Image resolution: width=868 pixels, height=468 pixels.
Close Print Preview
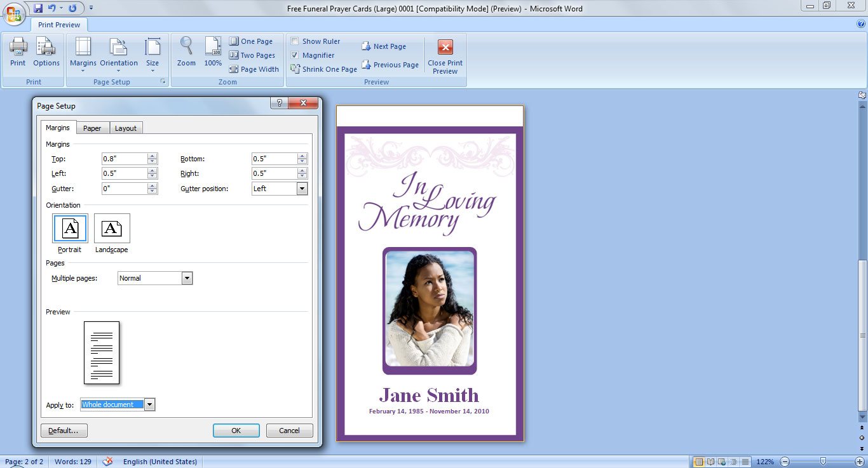[445, 56]
